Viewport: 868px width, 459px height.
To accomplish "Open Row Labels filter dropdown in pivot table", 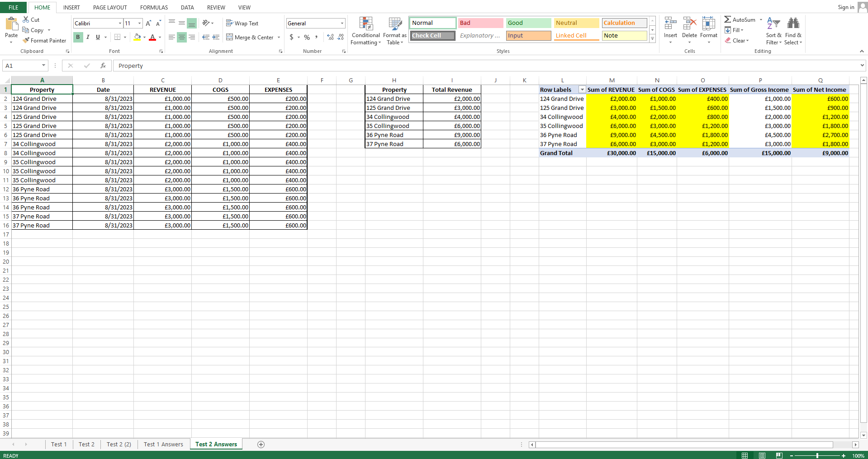I will click(x=582, y=90).
